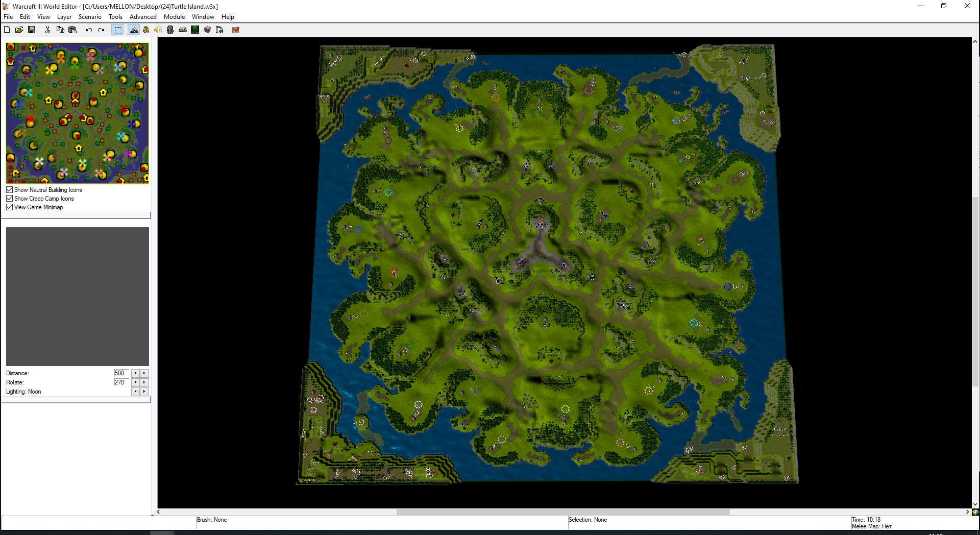This screenshot has height=535, width=980.
Task: Click the 'Time: 10:18' status text
Action: (x=866, y=520)
